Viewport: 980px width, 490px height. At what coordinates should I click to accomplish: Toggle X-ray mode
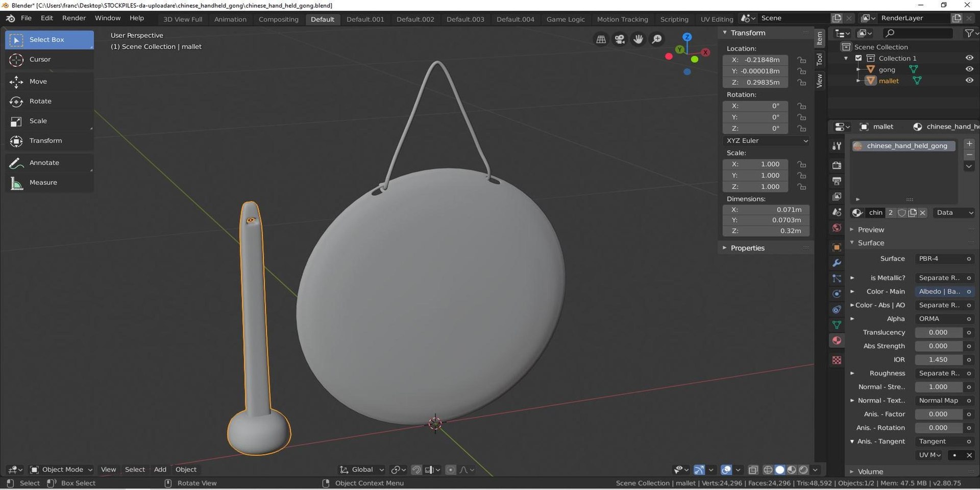coord(753,470)
